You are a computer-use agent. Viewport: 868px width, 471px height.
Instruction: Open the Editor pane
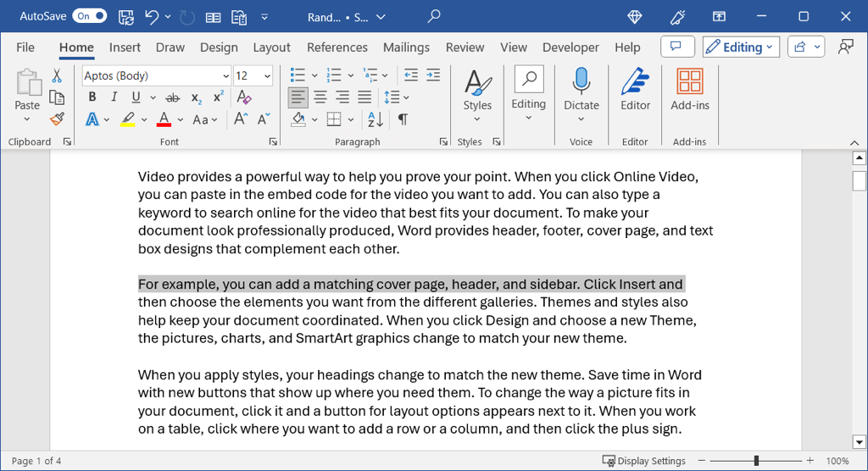pyautogui.click(x=635, y=90)
